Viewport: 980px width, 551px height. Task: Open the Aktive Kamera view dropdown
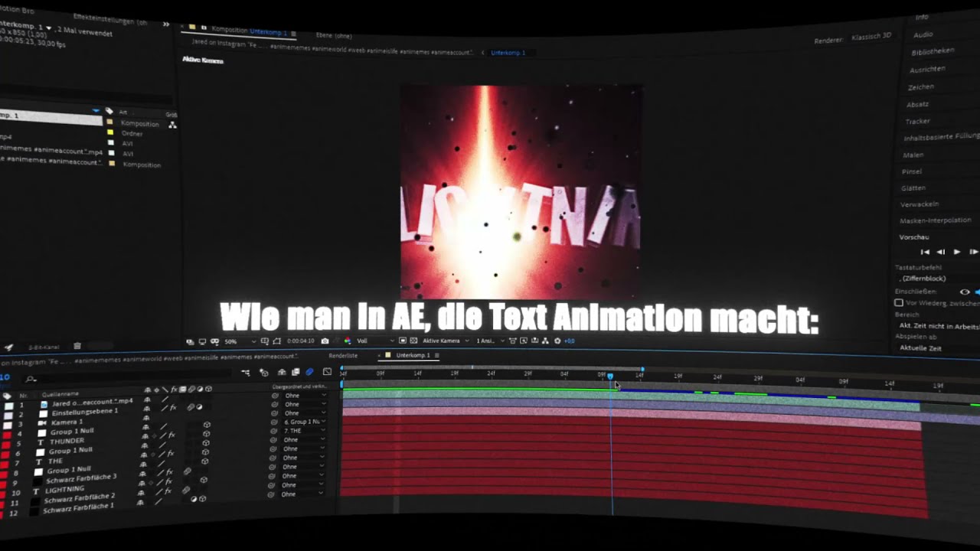click(x=446, y=341)
